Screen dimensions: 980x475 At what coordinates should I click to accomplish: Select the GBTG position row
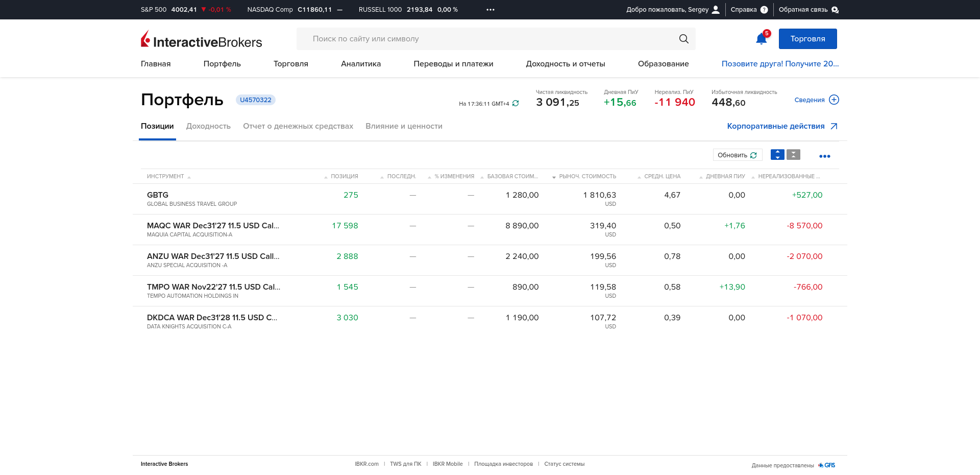coord(490,199)
